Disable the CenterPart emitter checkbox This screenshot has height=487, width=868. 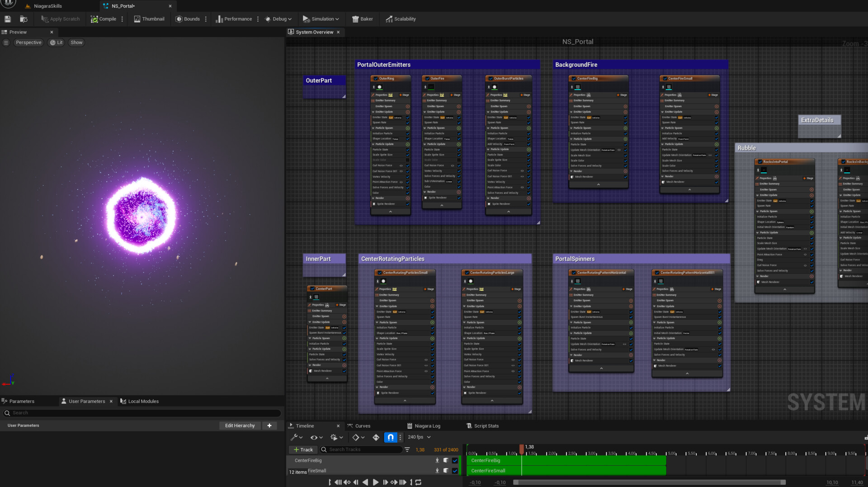tap(312, 288)
